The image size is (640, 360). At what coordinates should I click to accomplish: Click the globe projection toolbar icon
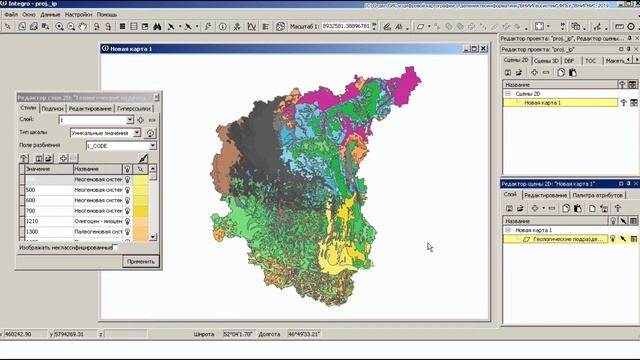[280, 27]
